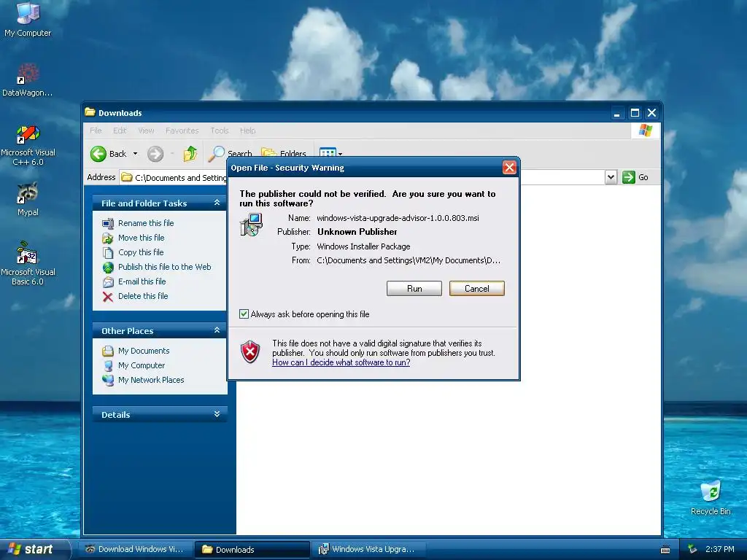Launch Mypal browser desktop icon
This screenshot has height=560, width=747.
[x=28, y=199]
